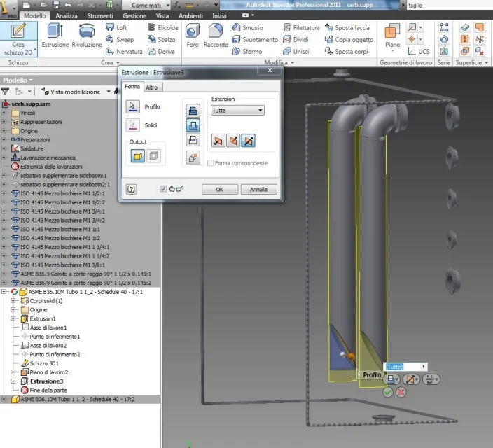Enable the Forma corrispondente checkbox
The image size is (493, 448).
[211, 163]
